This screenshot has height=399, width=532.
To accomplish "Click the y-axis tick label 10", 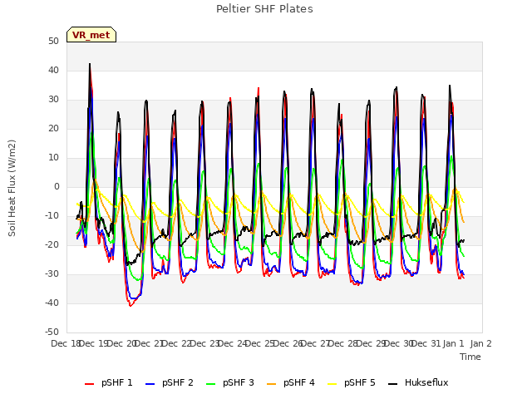I will (x=53, y=158).
